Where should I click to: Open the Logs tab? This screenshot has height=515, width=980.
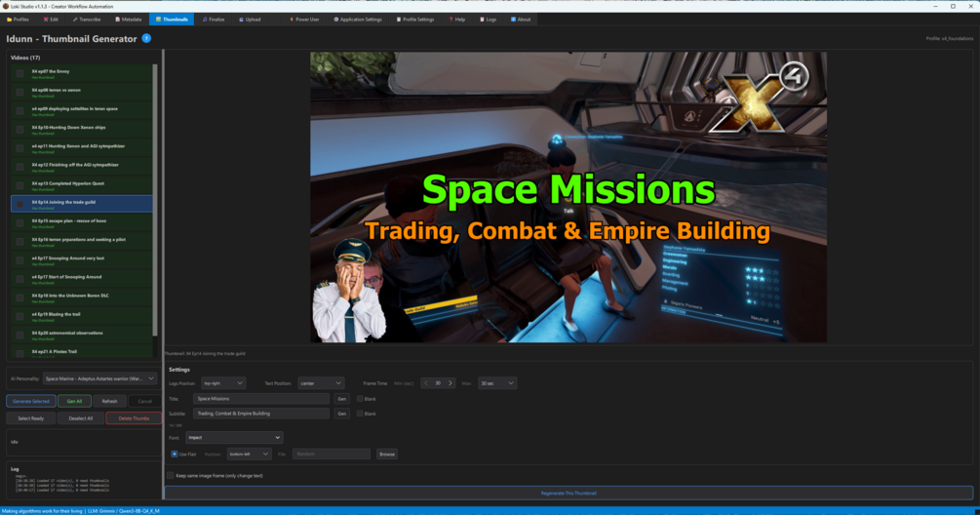coord(488,20)
